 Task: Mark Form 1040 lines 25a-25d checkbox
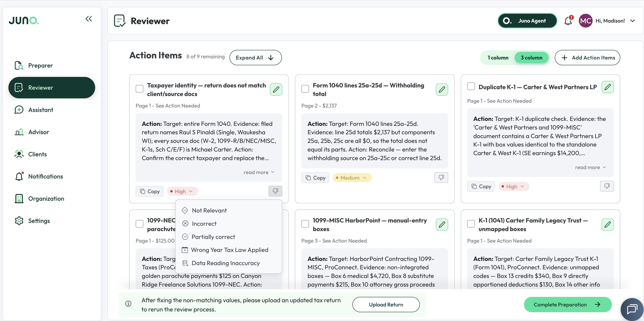(305, 89)
